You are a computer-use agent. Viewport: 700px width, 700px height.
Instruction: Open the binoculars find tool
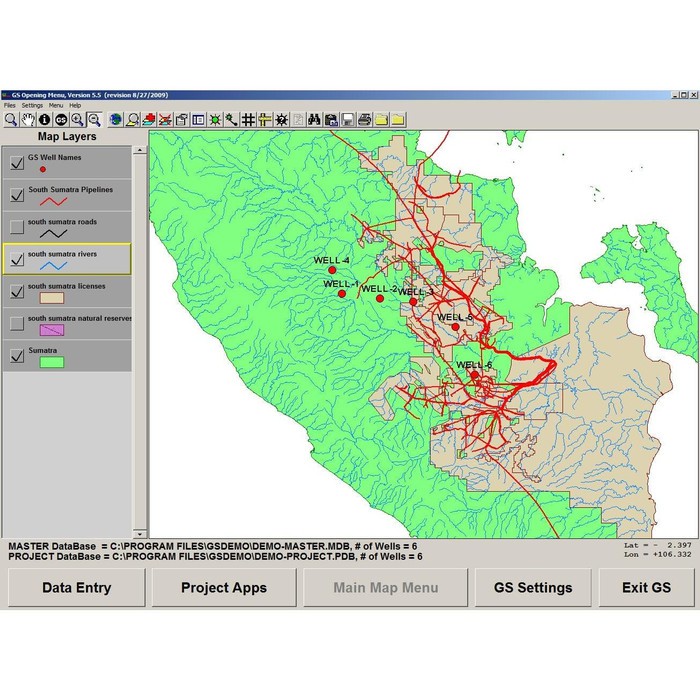[313, 120]
